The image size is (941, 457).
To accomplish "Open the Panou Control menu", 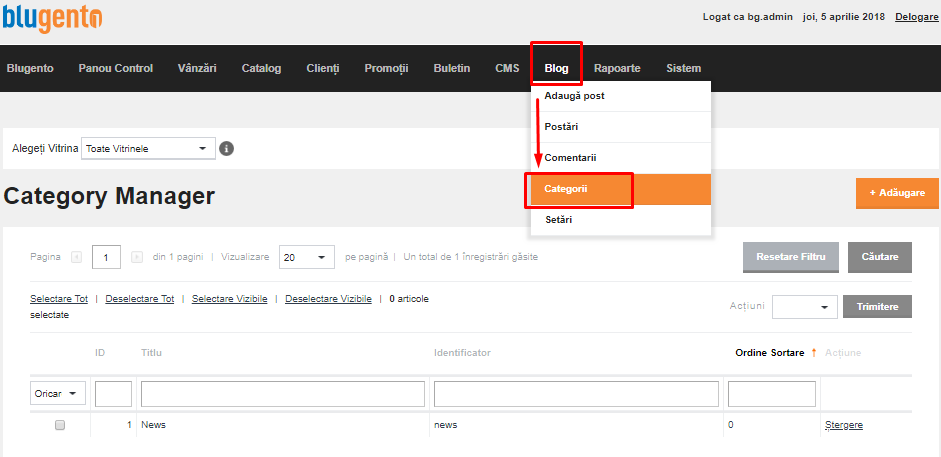I will (x=116, y=68).
